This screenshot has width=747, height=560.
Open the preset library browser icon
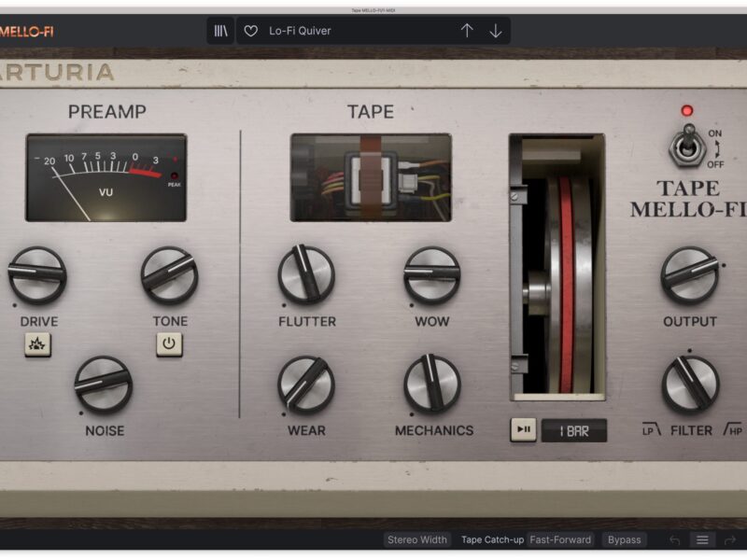point(220,31)
